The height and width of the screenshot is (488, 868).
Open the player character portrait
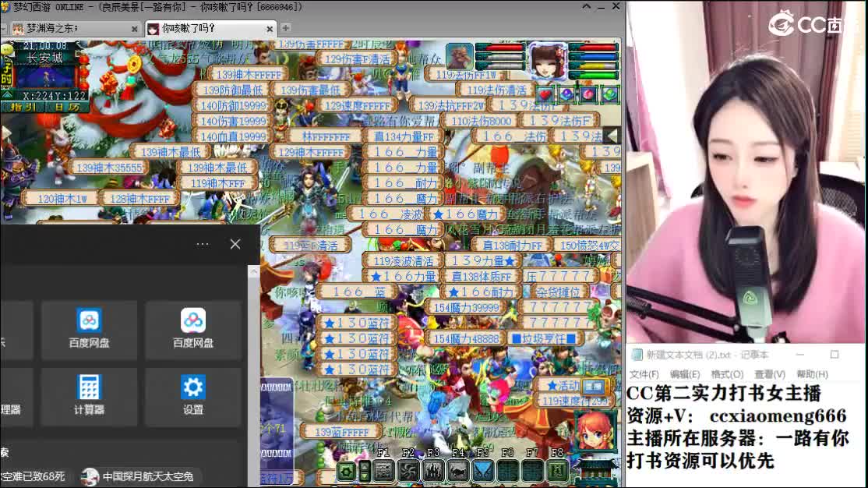tap(548, 60)
